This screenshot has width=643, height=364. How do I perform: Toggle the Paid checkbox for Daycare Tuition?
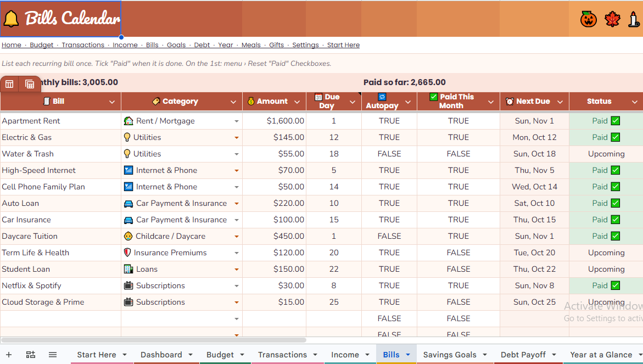coord(615,236)
